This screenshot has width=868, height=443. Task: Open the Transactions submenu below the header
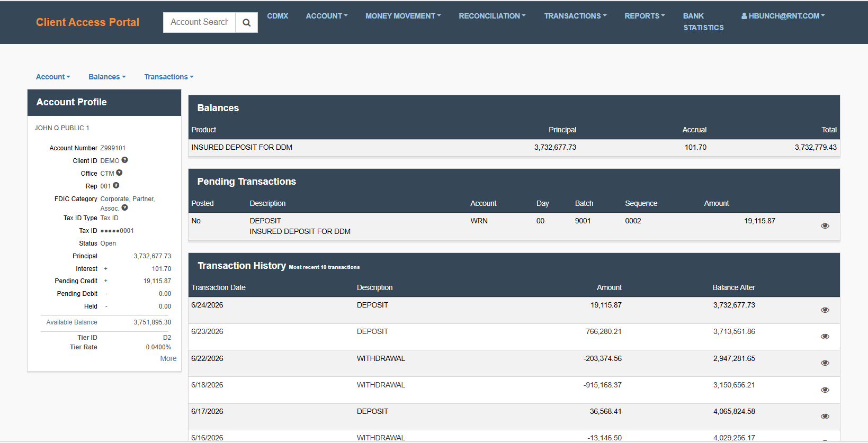169,77
